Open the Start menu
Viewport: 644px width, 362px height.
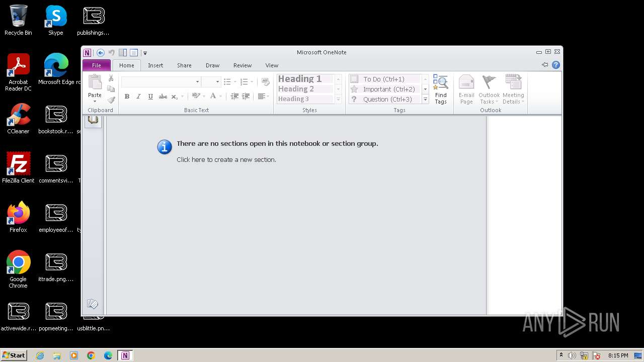[14, 355]
